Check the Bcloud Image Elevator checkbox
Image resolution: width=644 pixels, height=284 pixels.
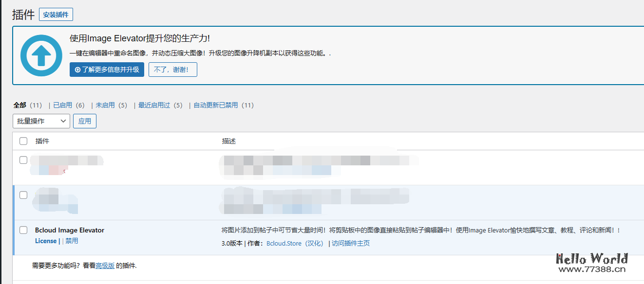tap(23, 230)
